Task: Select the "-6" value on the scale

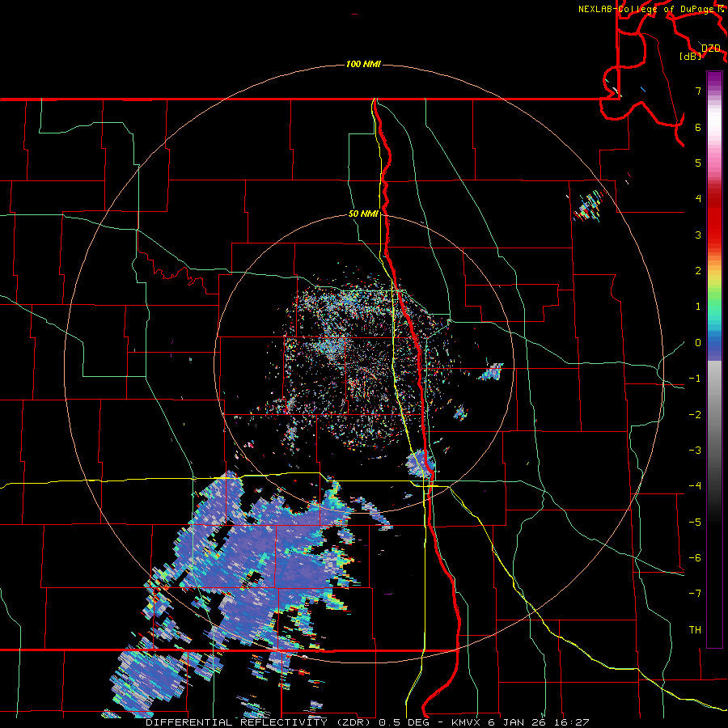Action: click(695, 558)
